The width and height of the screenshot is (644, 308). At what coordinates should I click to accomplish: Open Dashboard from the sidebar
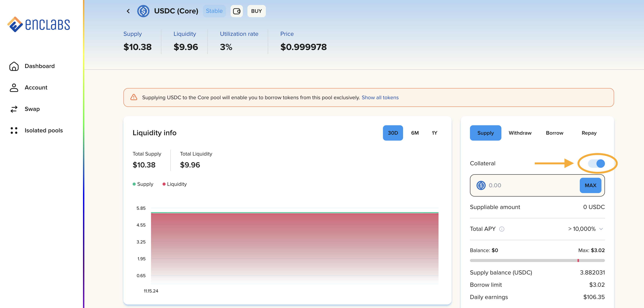pyautogui.click(x=39, y=66)
